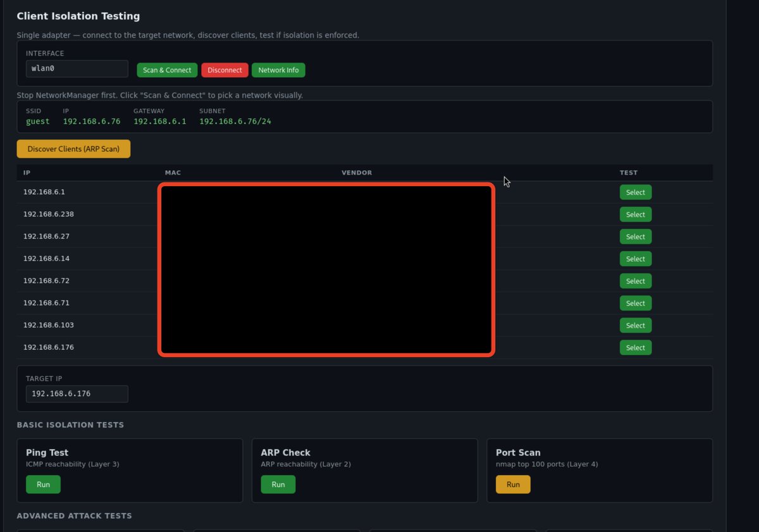Open Network Info

pos(278,70)
